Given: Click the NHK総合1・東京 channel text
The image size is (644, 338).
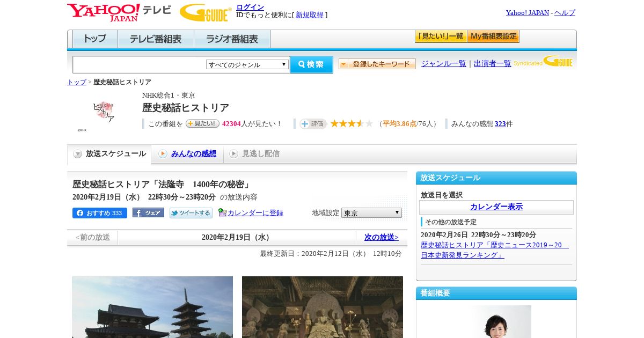Looking at the screenshot, I should (169, 95).
